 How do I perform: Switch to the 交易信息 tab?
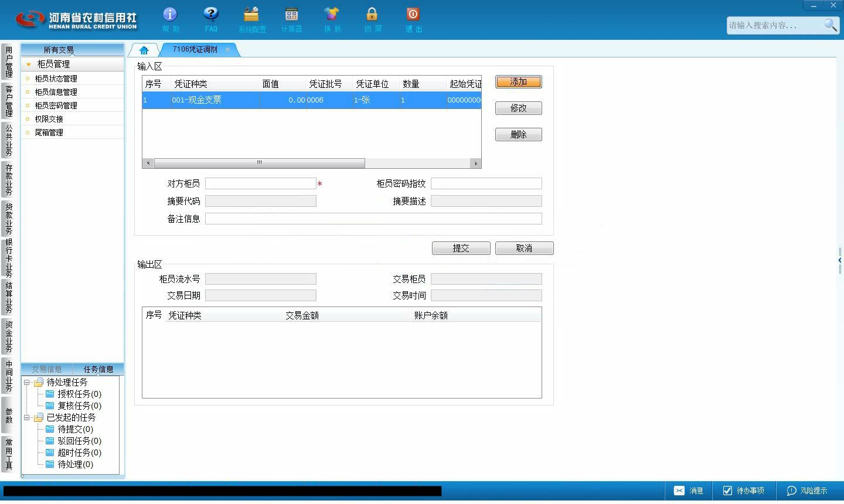47,369
